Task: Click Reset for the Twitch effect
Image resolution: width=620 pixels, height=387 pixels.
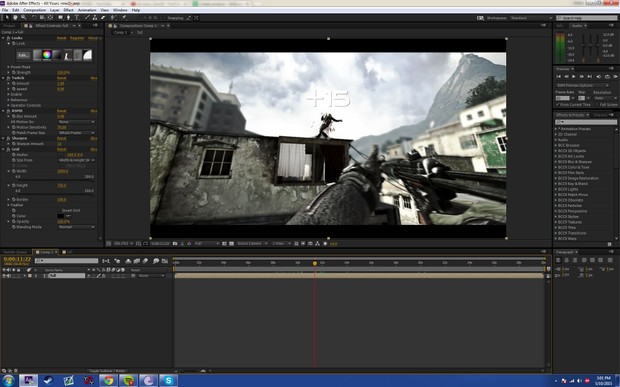Action: (62, 78)
